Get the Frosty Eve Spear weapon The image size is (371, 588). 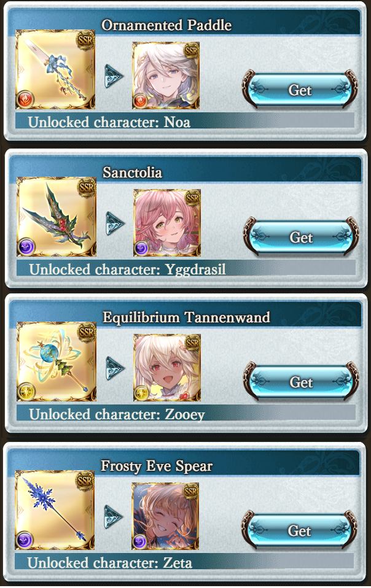click(299, 530)
